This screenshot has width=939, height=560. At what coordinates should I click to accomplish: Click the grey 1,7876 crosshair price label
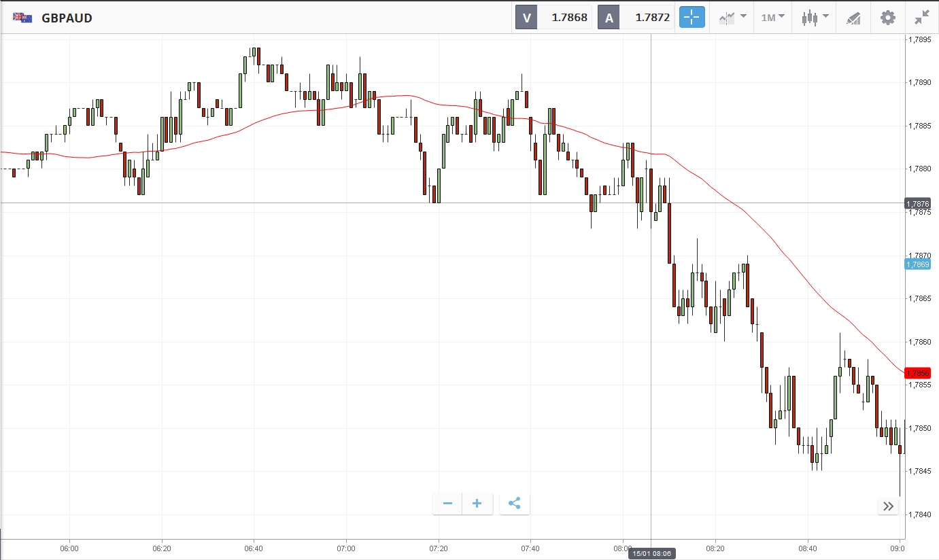pos(917,203)
